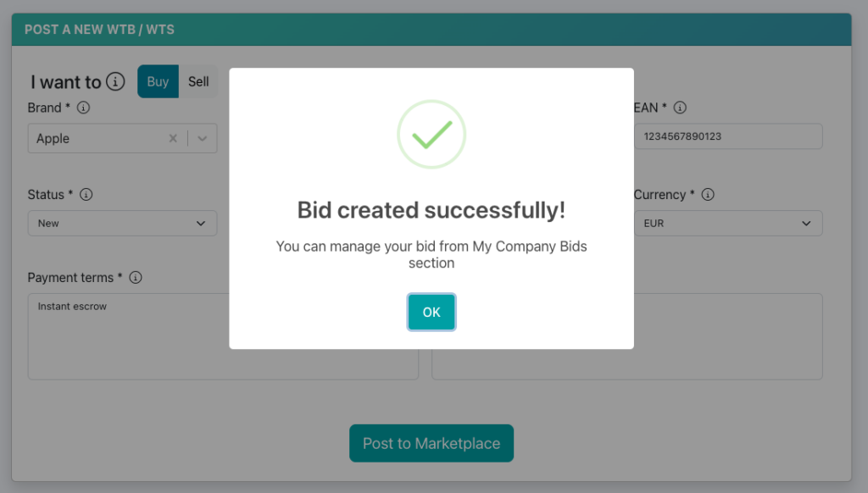Click the Currency field info icon
Screen dimensions: 868x493
point(708,195)
